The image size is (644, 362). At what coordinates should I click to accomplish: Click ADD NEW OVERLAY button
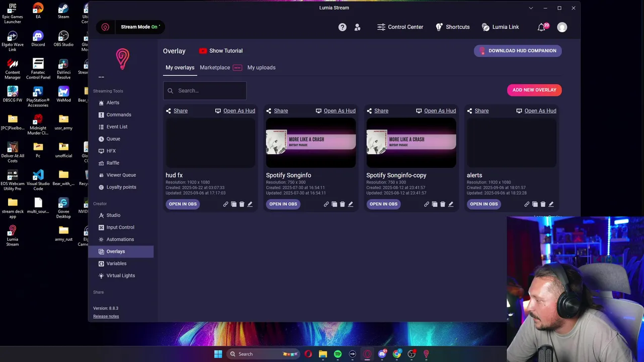coord(534,90)
